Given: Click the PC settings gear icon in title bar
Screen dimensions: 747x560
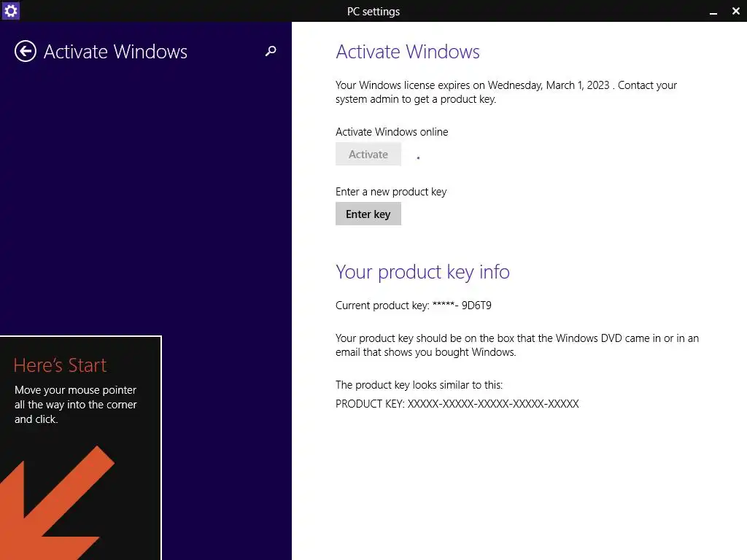Looking at the screenshot, I should pos(10,10).
